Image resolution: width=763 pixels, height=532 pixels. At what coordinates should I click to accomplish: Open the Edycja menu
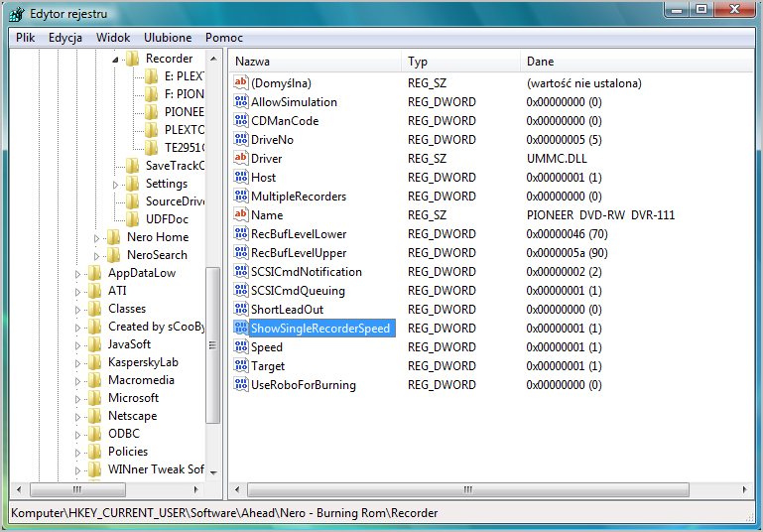(x=65, y=38)
